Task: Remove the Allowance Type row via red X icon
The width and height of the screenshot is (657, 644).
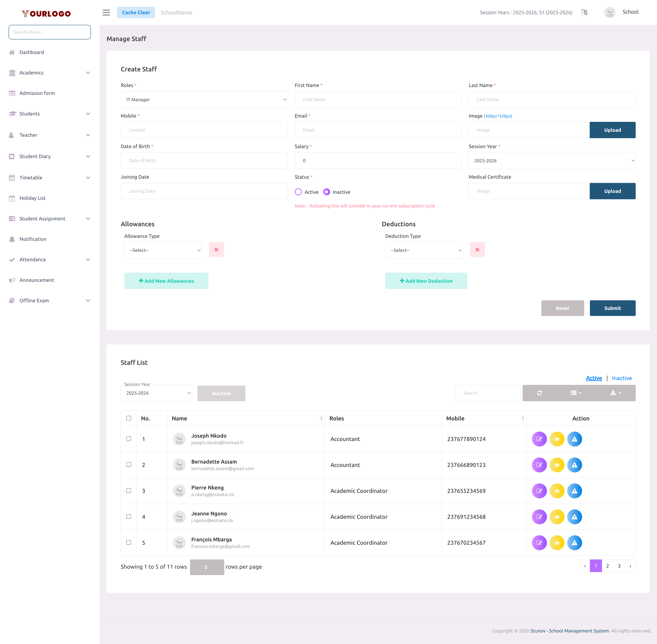Action: [x=216, y=249]
